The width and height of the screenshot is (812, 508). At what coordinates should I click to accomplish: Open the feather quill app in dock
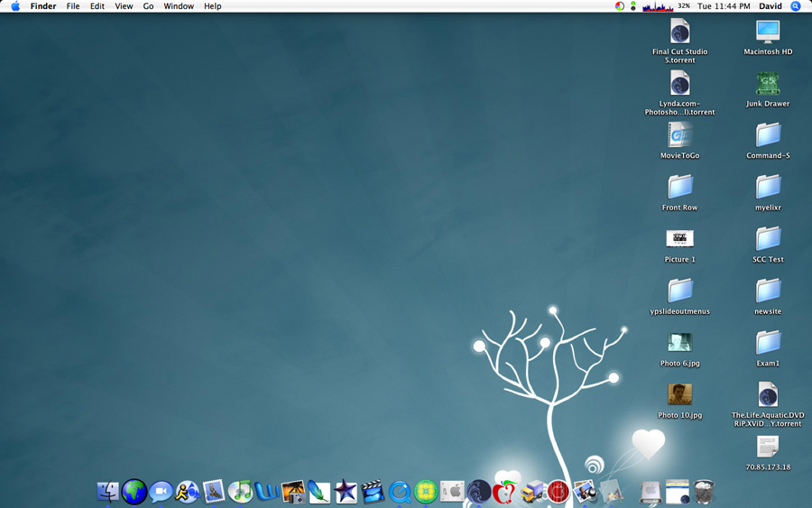[319, 492]
